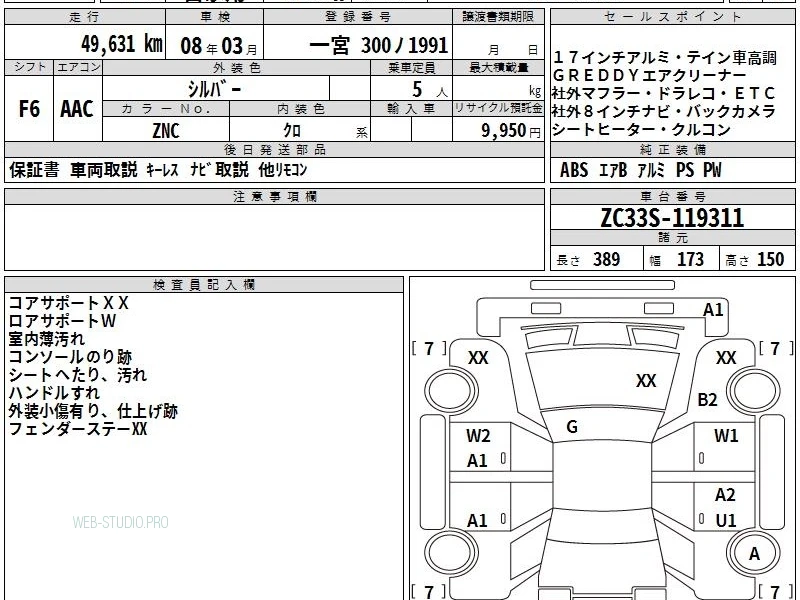The height and width of the screenshot is (600, 800).
Task: Click the note コンソールのり跡
Action: [x=70, y=357]
